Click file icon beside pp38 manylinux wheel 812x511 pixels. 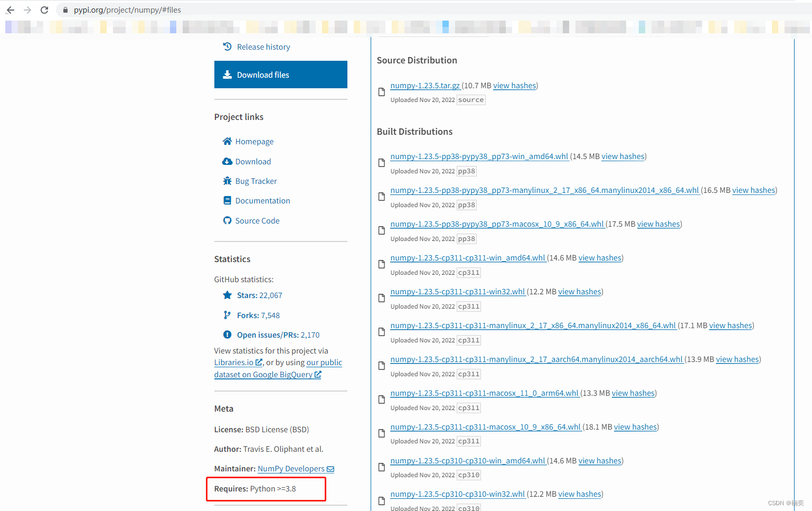point(382,197)
